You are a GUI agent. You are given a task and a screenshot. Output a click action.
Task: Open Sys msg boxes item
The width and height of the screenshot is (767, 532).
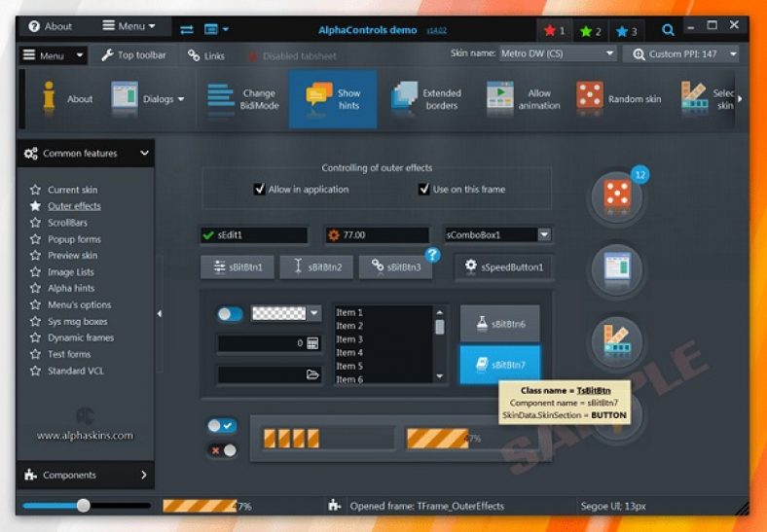click(77, 321)
